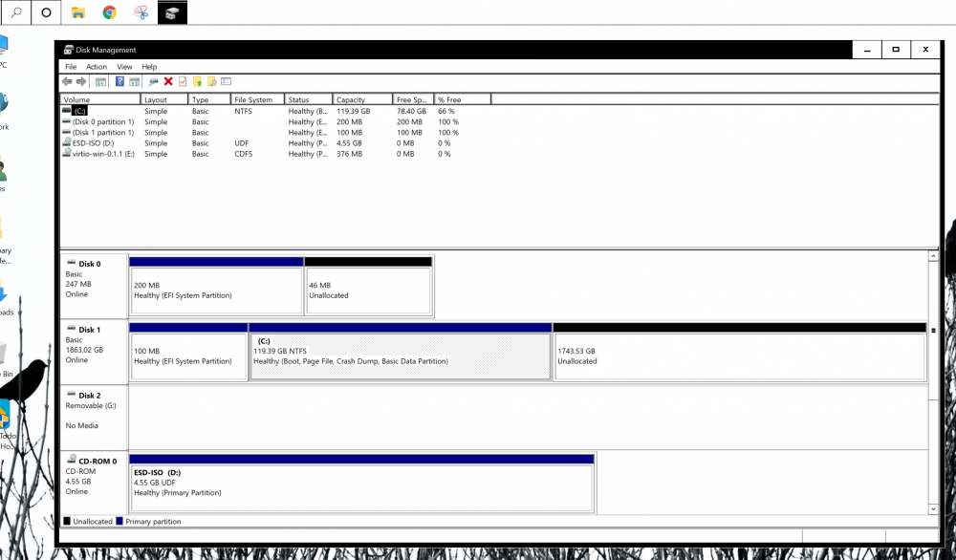Click the lower pane scrollbar down arrow
The width and height of the screenshot is (956, 560).
pos(933,508)
